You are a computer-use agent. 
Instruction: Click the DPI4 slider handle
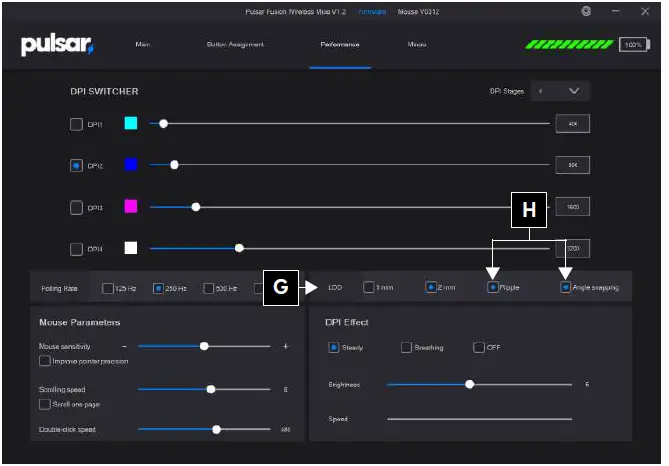(239, 248)
